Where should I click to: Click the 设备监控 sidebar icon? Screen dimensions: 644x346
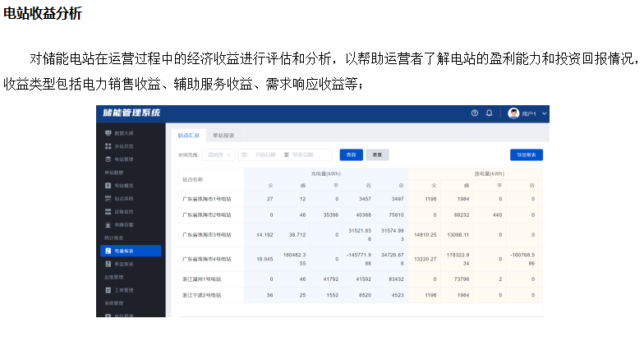pyautogui.click(x=108, y=211)
